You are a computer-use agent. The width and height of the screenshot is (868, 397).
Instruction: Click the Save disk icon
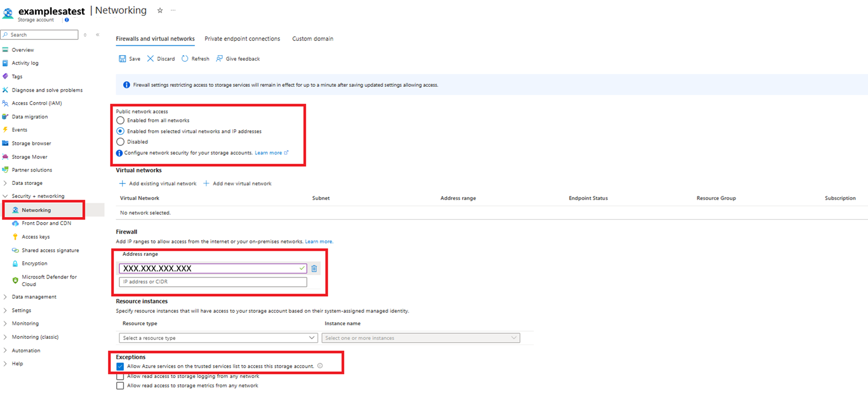[x=122, y=59]
